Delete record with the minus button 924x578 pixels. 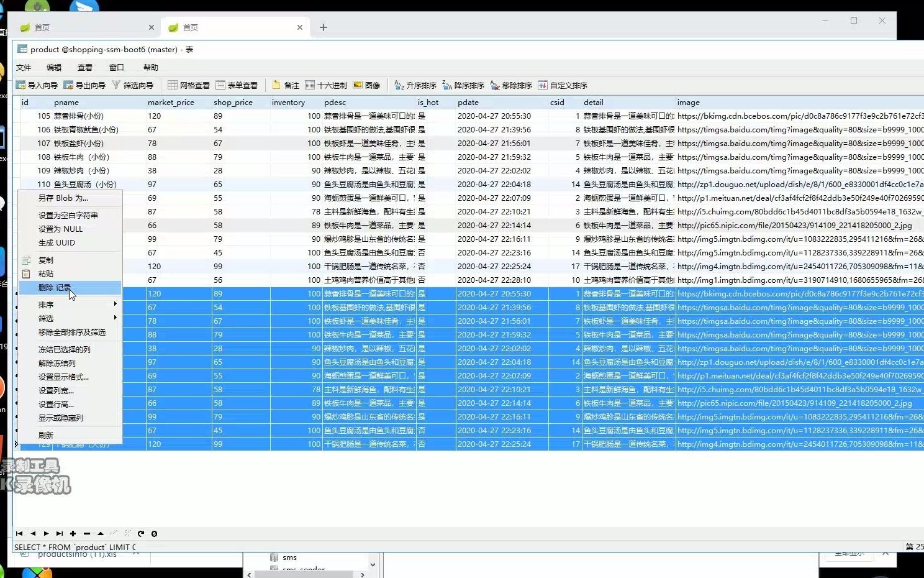[x=87, y=533]
